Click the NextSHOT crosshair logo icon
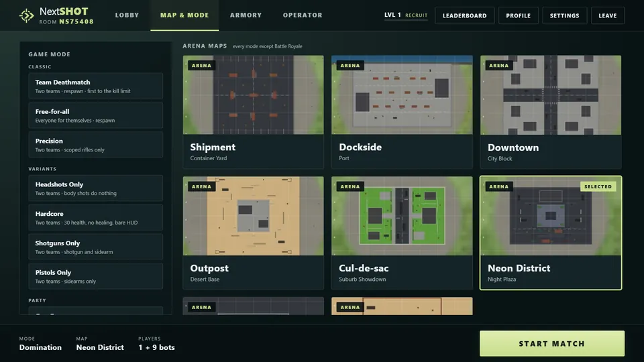 (x=27, y=15)
